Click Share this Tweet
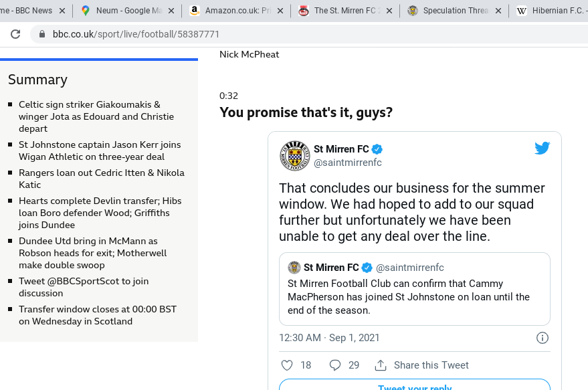This screenshot has width=588, height=390. 431,365
